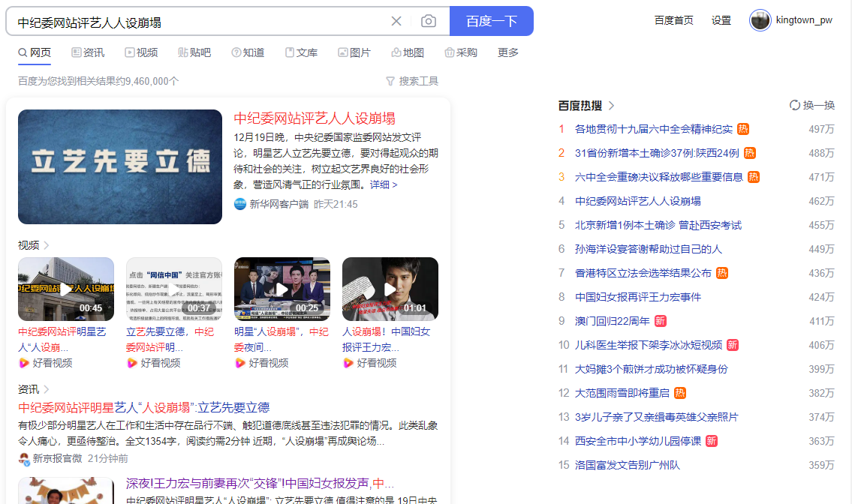Switch to the 文库 tab
The image size is (852, 504).
[x=301, y=52]
